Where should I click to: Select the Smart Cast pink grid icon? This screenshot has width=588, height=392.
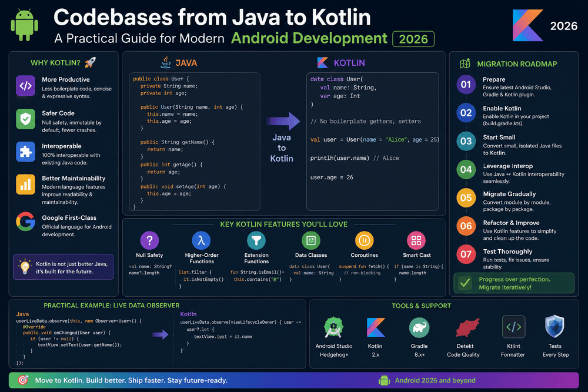[x=416, y=240]
